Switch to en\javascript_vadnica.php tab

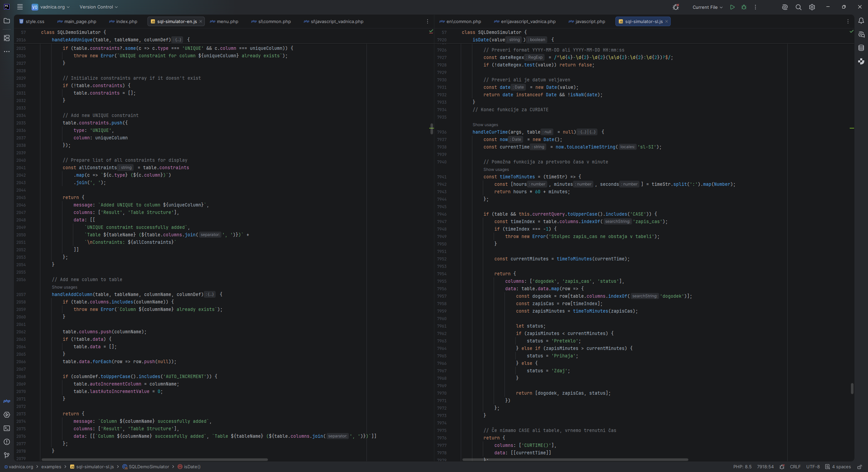525,21
